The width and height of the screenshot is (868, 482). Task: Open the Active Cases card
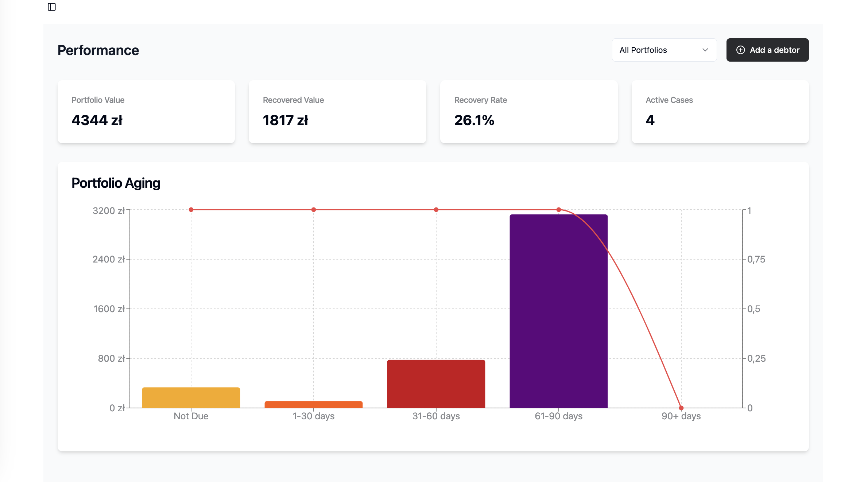pos(720,112)
